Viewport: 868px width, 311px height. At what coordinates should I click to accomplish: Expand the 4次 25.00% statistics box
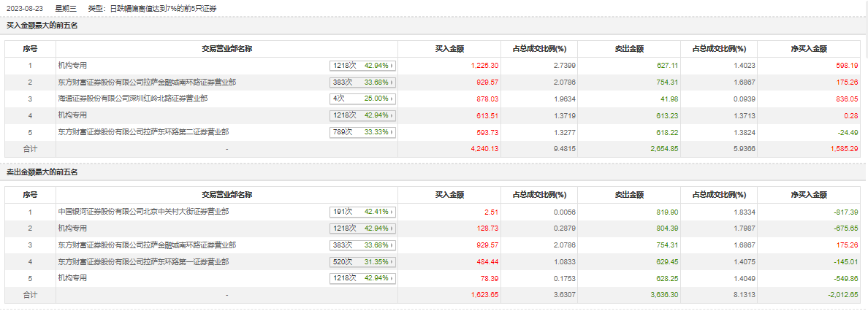tap(362, 99)
